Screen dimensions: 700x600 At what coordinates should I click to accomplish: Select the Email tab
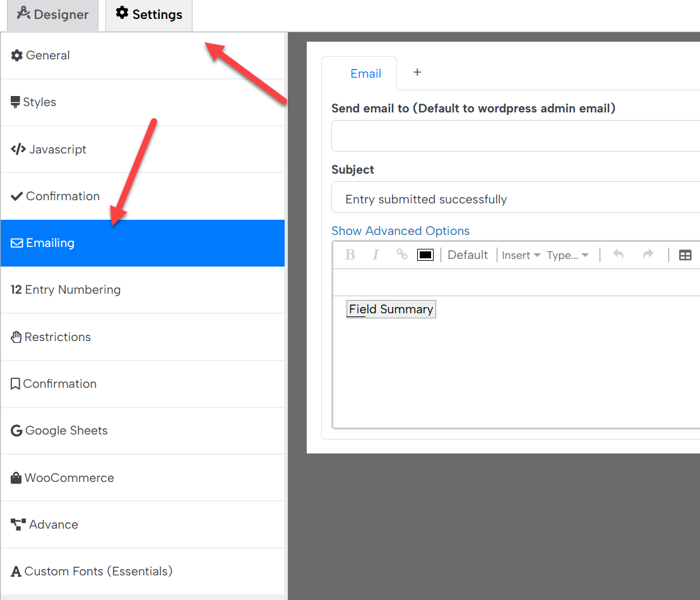click(366, 73)
